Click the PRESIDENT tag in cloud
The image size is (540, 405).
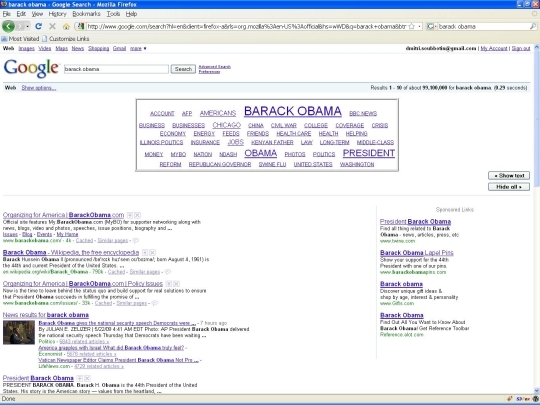pos(369,153)
